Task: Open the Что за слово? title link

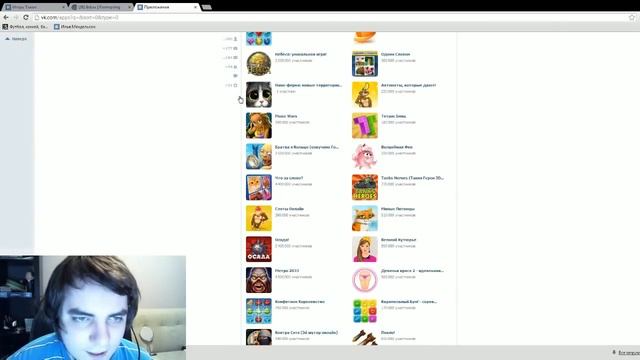Action: pos(289,178)
